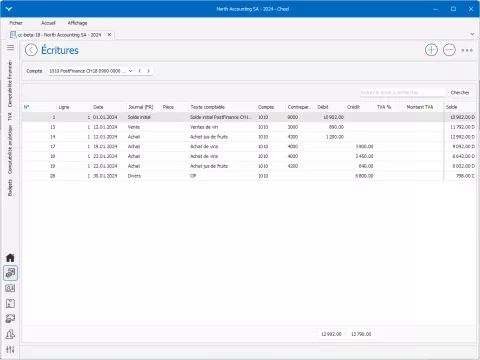Viewport: 480px width, 360px height.
Task: Click contrepartie 3000 cell
Action: (x=293, y=127)
